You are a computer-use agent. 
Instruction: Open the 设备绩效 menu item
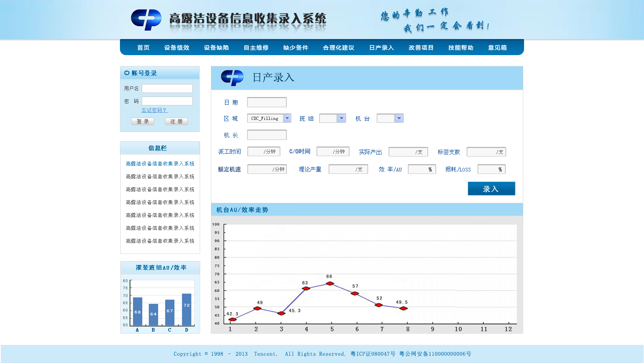(x=177, y=47)
